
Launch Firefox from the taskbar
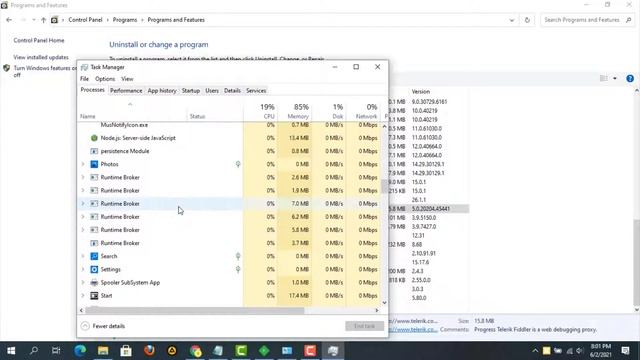[x=149, y=351]
